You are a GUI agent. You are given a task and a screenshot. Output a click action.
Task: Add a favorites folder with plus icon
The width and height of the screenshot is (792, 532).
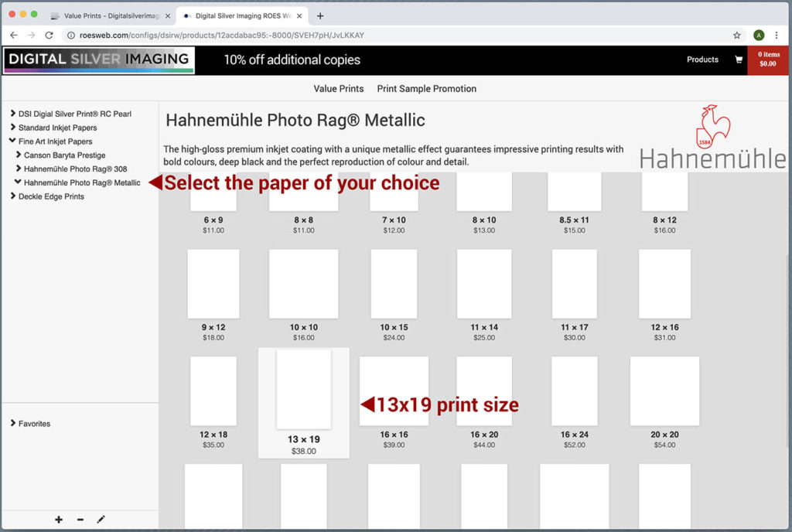[x=59, y=520]
